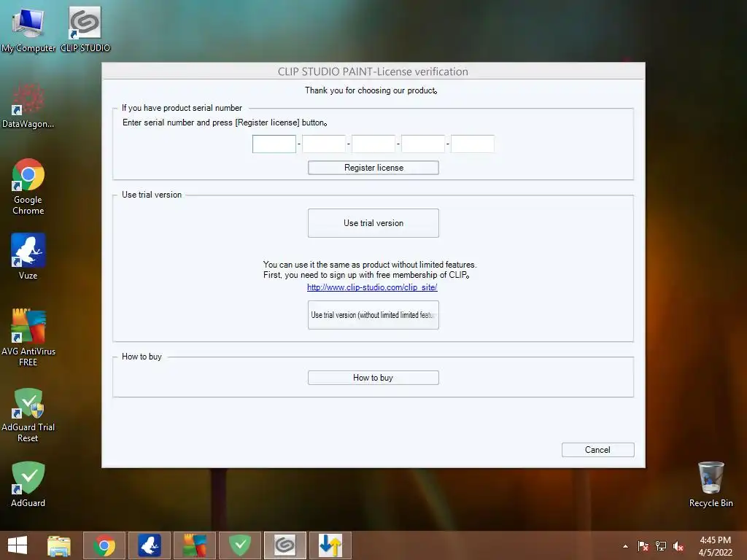747x560 pixels.
Task: Open AdGuard Trial Reset desktop shortcut
Action: click(28, 415)
